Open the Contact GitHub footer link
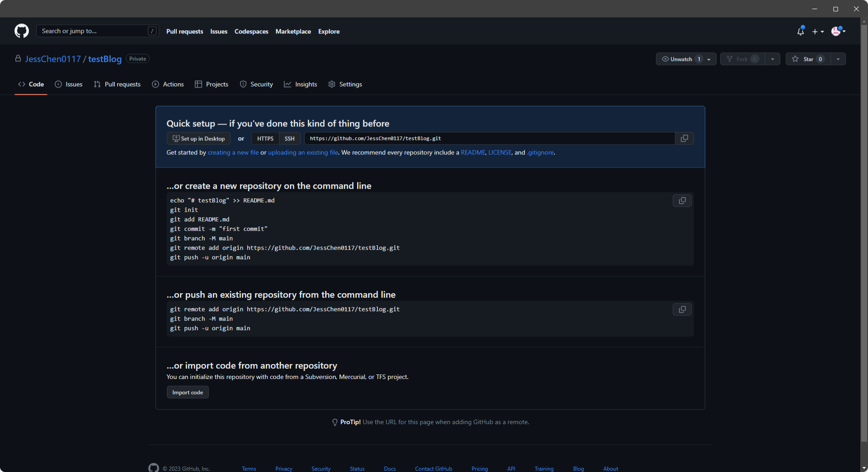The image size is (868, 472). (x=434, y=469)
